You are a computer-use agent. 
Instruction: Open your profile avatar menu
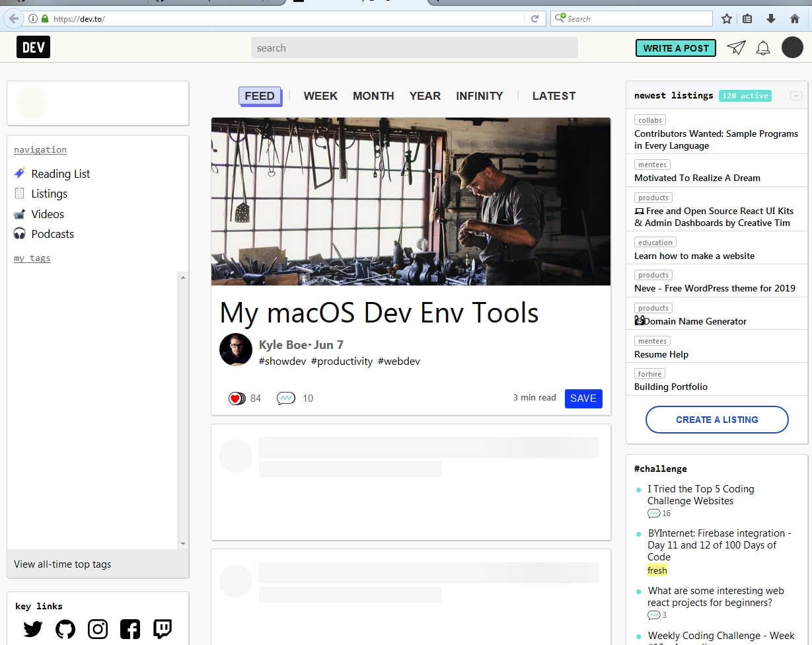792,48
